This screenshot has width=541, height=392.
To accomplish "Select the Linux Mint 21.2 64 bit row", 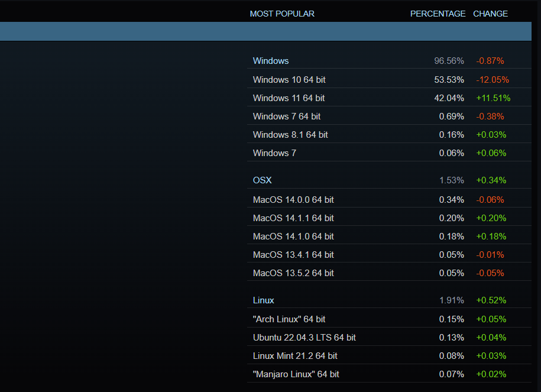I will pos(295,356).
